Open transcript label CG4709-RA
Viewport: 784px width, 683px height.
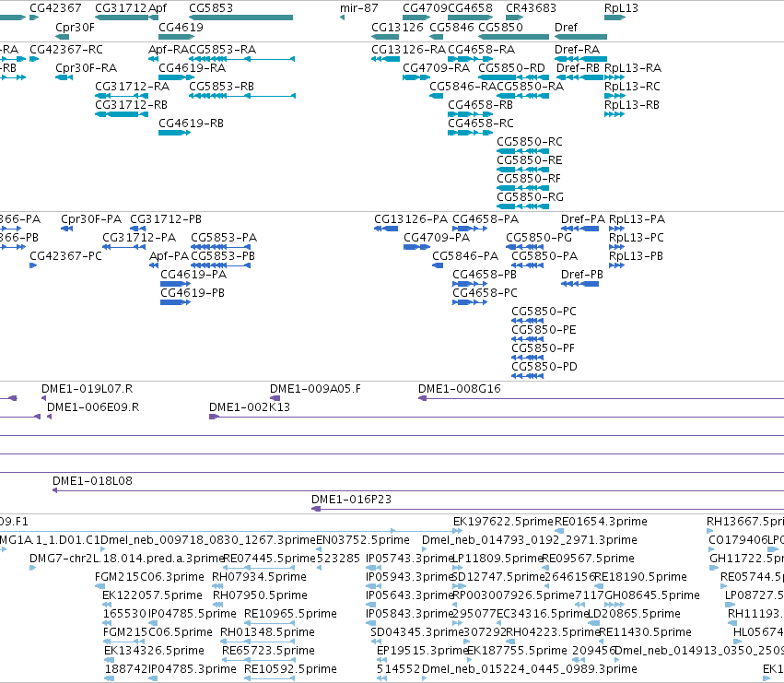click(437, 68)
